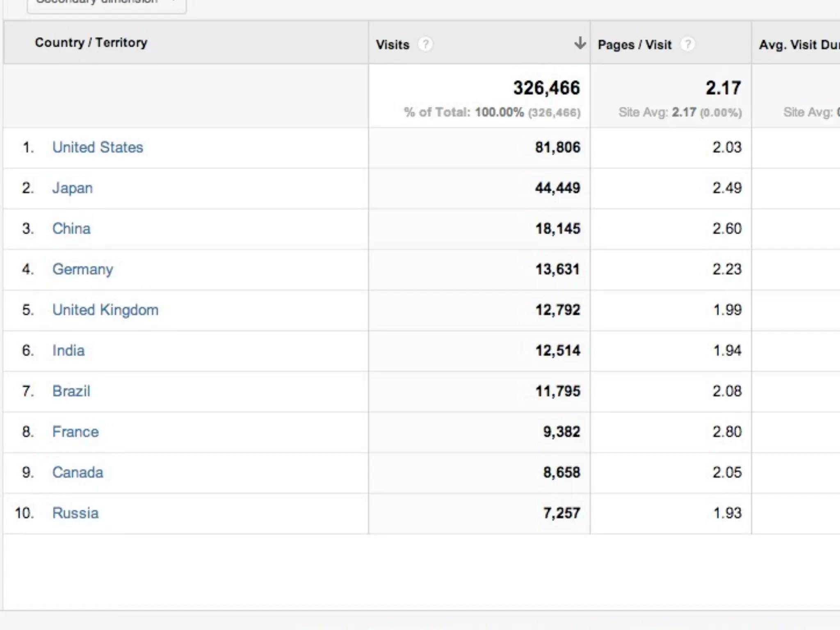Screen dimensions: 840x630
Task: Select visits value 13,631
Action: tap(558, 269)
